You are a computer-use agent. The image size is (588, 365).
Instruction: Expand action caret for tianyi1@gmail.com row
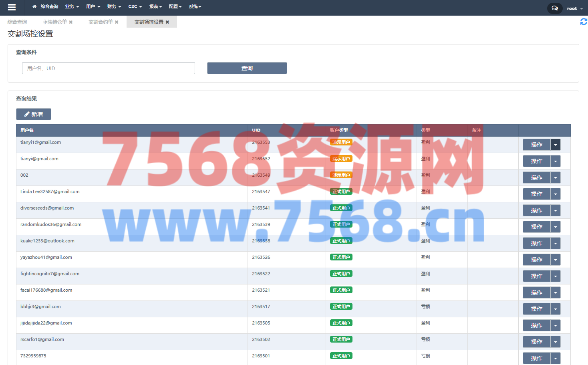556,145
